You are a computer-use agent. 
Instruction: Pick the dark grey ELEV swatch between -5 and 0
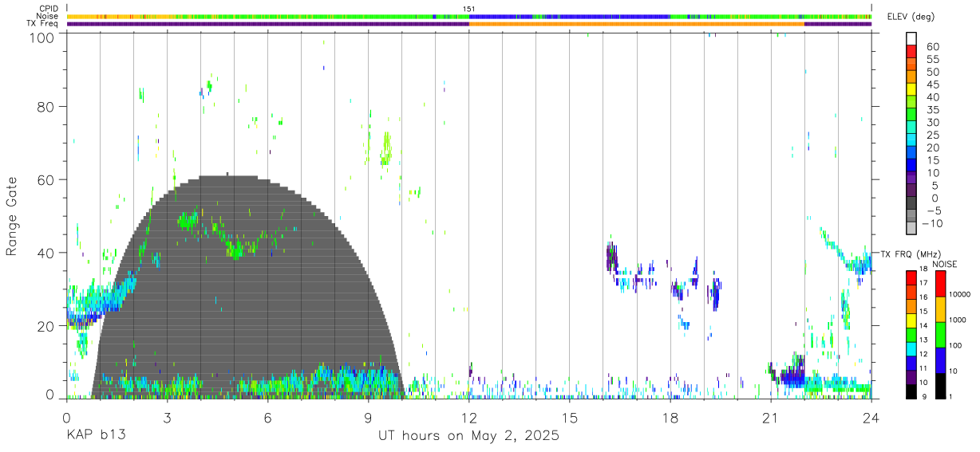(912, 203)
